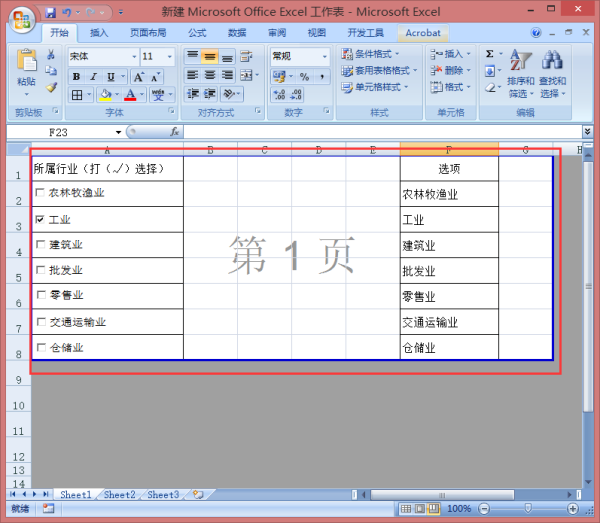Align text to top of cell
Viewport: 600px width, 523px height.
coord(192,57)
